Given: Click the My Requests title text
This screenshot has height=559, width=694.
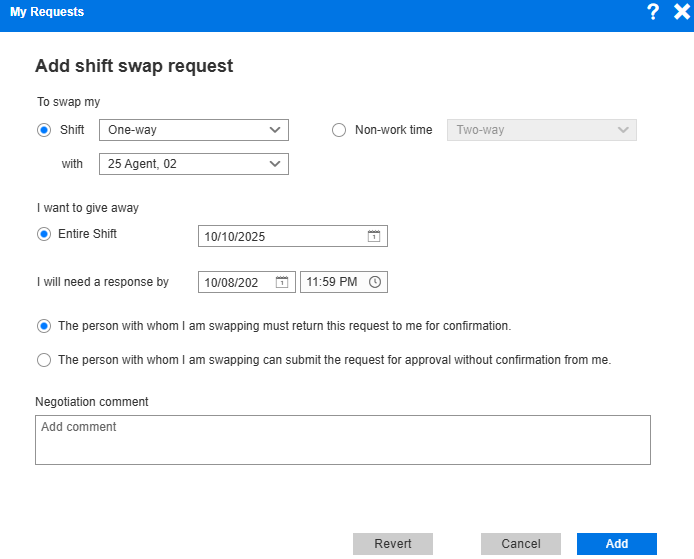Looking at the screenshot, I should point(47,12).
